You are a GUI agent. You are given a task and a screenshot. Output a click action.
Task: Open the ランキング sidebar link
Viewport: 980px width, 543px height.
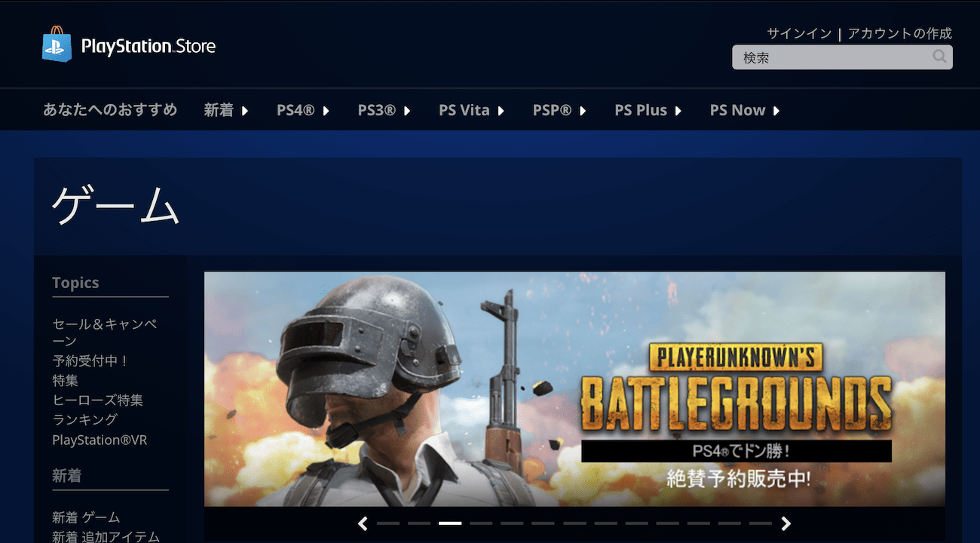[85, 420]
